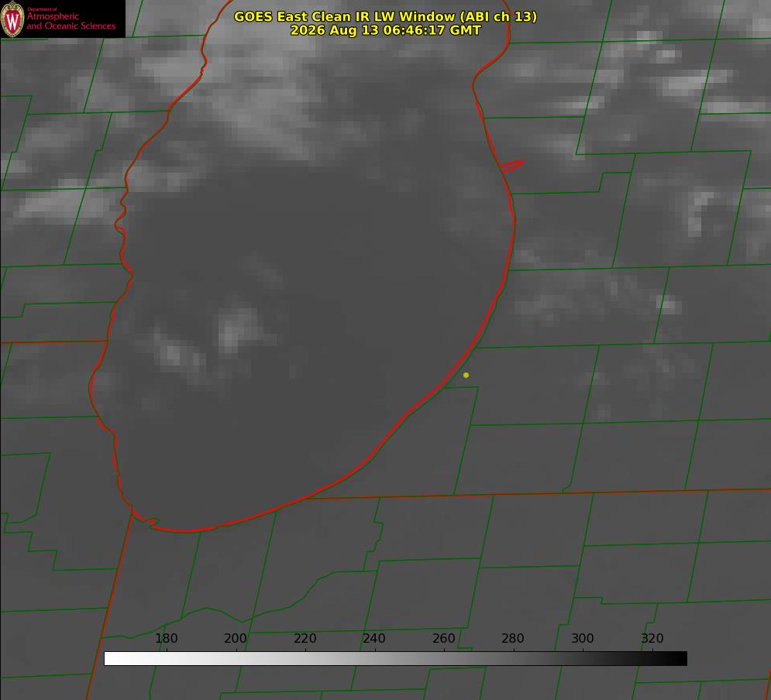Select the 180 label on the colorbar
This screenshot has height=700, width=771.
(166, 638)
